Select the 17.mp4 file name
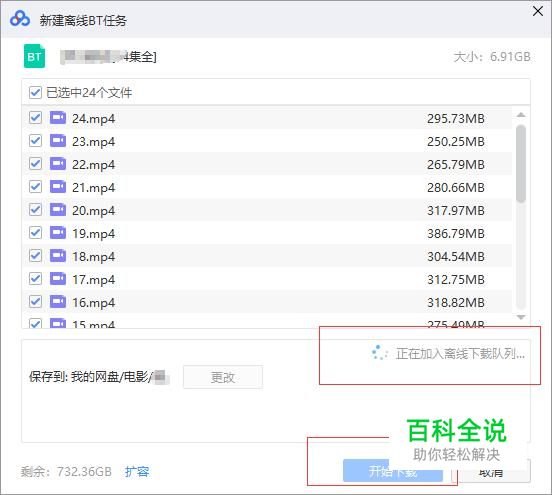 click(x=94, y=280)
